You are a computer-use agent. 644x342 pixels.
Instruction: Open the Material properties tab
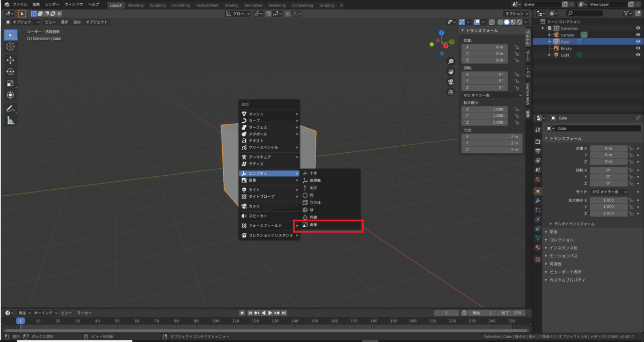538,248
